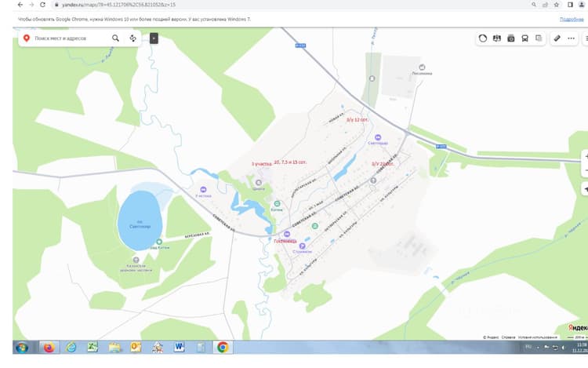This screenshot has width=588, height=368.
Task: Click the RU language indicator in tray
Action: click(x=528, y=347)
